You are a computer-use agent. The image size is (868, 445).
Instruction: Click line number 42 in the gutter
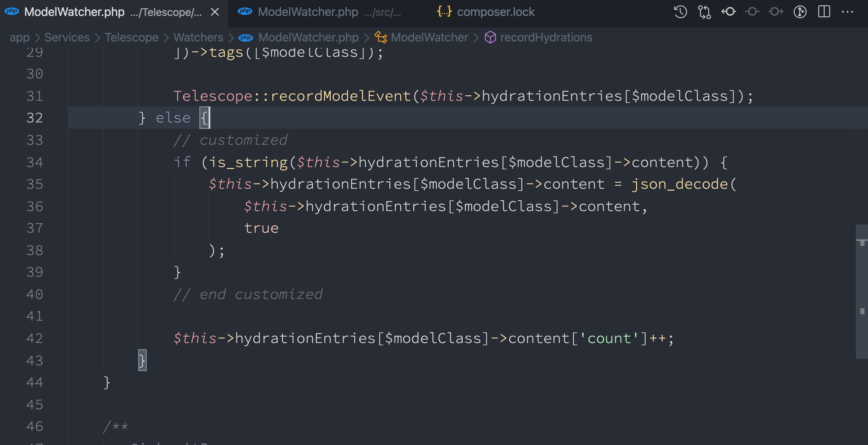34,339
